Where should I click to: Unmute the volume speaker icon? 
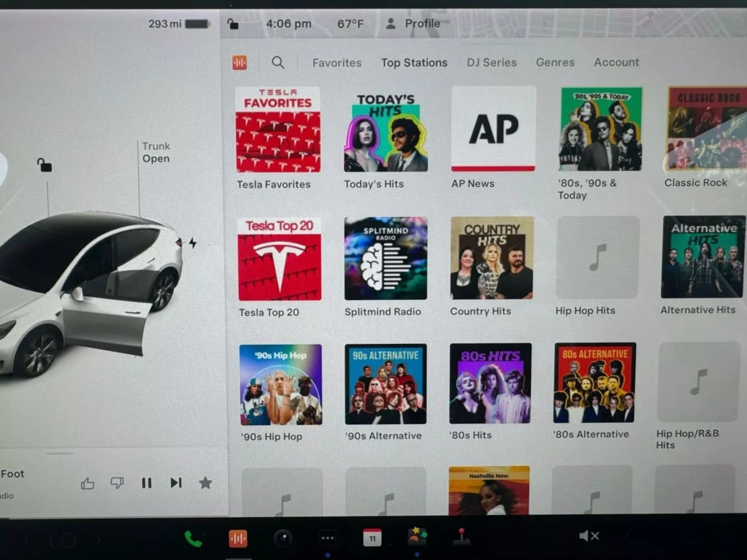(588, 536)
